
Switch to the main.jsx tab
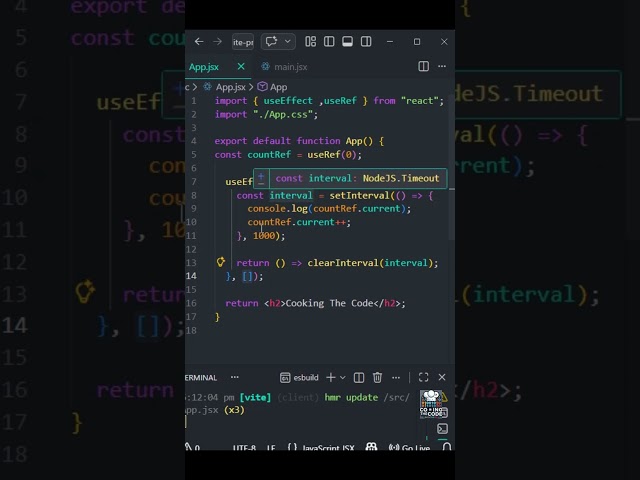(291, 67)
